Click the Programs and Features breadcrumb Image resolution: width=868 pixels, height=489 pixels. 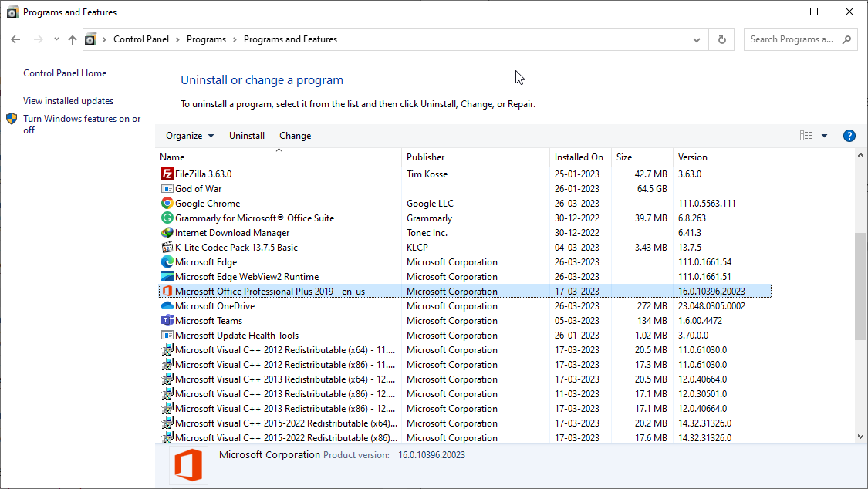pyautogui.click(x=290, y=39)
